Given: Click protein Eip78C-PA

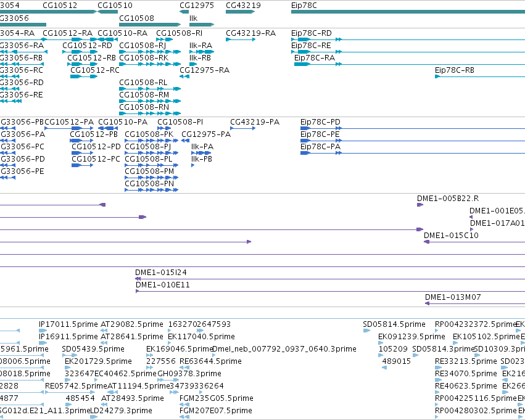Looking at the screenshot, I should pyautogui.click(x=320, y=147).
